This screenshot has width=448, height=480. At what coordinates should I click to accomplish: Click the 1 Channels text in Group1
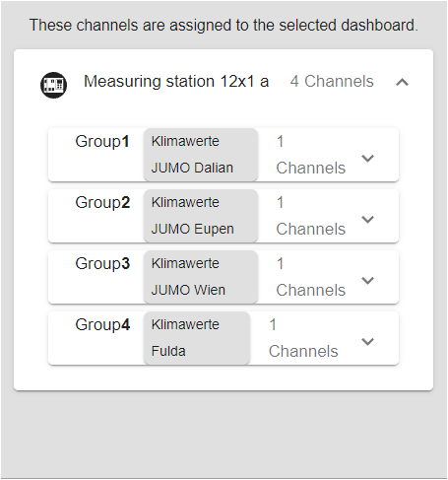point(311,155)
